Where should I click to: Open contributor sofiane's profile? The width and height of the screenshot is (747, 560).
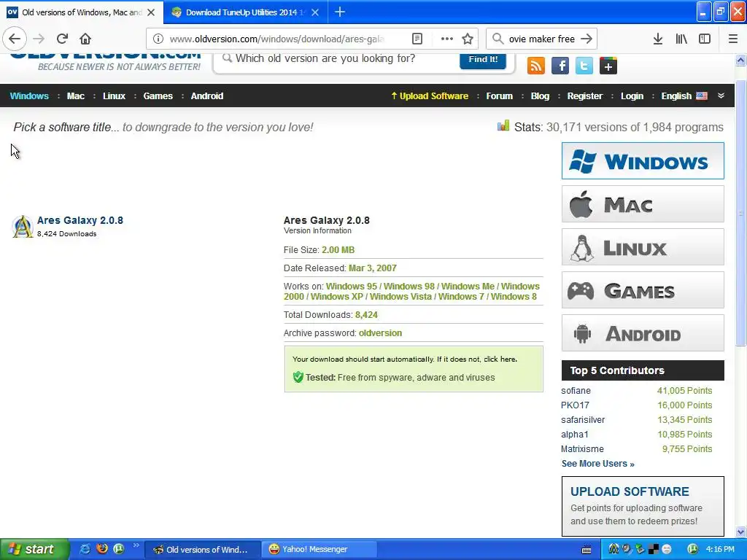pyautogui.click(x=576, y=391)
